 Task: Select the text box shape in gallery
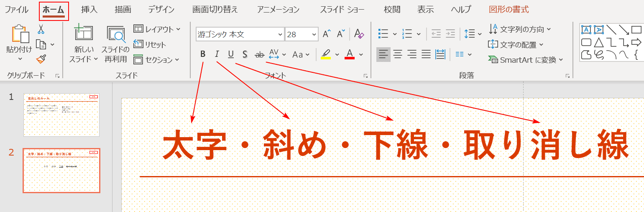(586, 30)
